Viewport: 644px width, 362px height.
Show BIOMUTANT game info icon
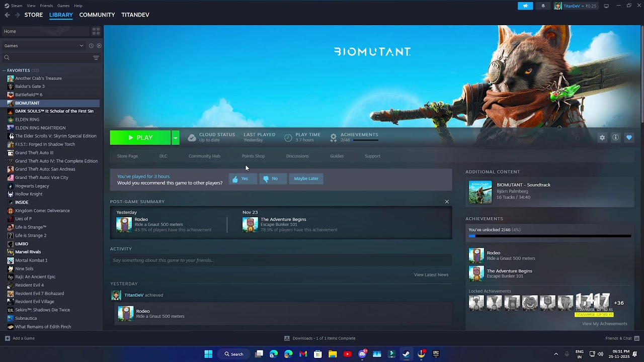coord(615,137)
